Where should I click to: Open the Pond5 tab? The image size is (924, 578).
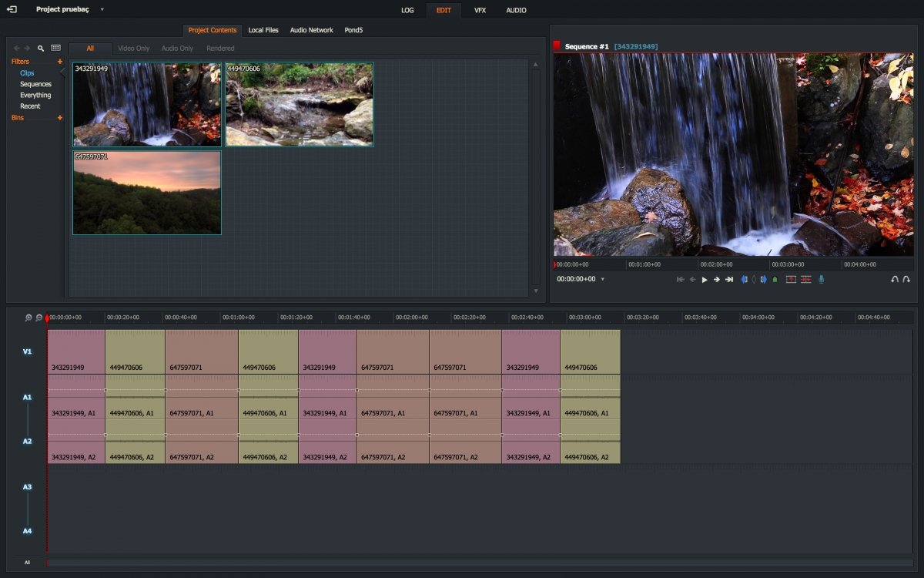click(353, 30)
